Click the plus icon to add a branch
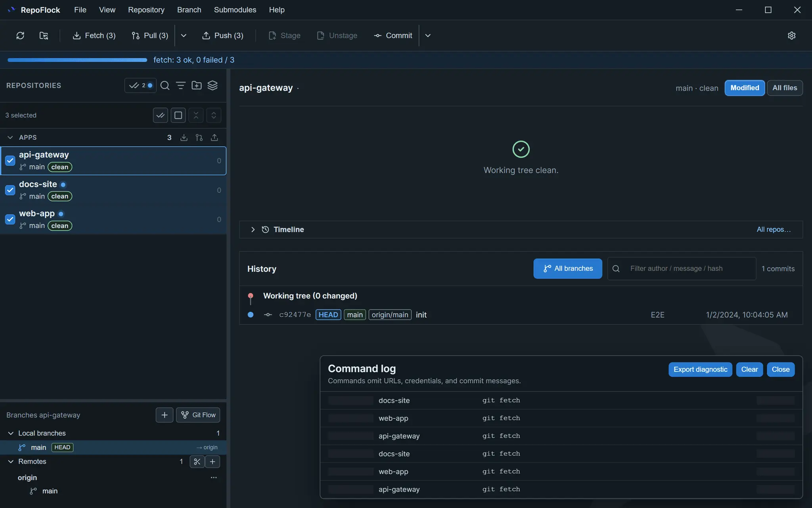 pyautogui.click(x=165, y=415)
